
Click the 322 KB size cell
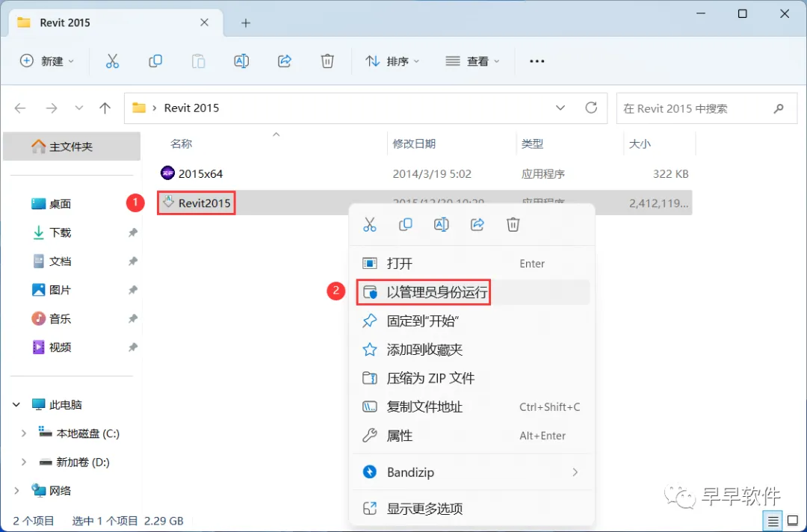tap(670, 174)
